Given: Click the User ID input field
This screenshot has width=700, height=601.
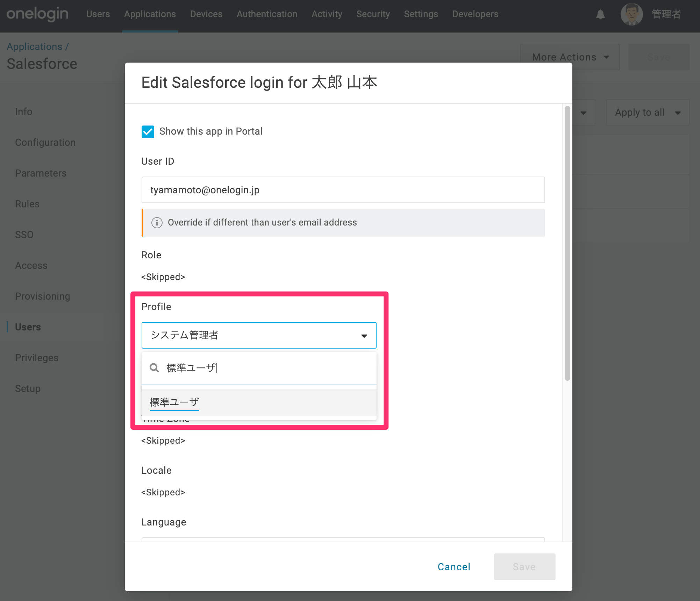Looking at the screenshot, I should pos(343,190).
